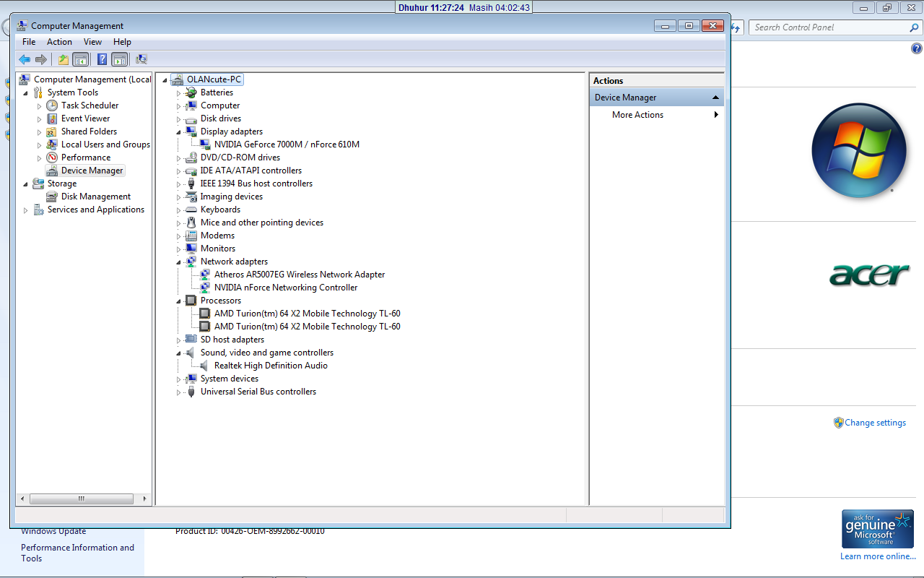Click the Realtek High Definition Audio speaker icon
Screen dimensions: 924x578
204,366
